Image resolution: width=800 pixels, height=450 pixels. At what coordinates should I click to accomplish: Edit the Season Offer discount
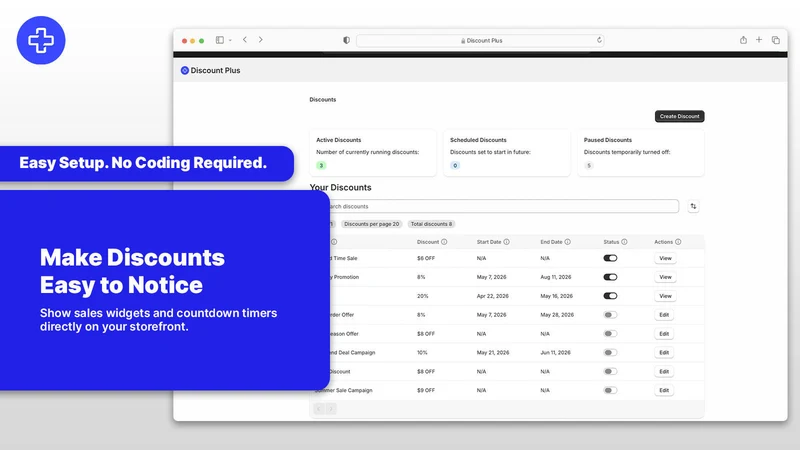pyautogui.click(x=664, y=334)
